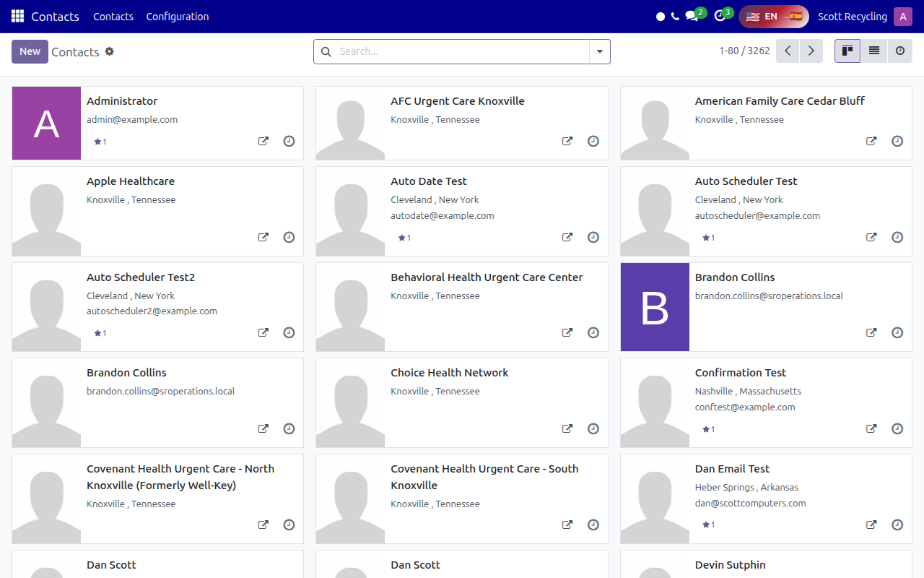Open activity clock on Administrator card
924x578 pixels.
click(289, 142)
